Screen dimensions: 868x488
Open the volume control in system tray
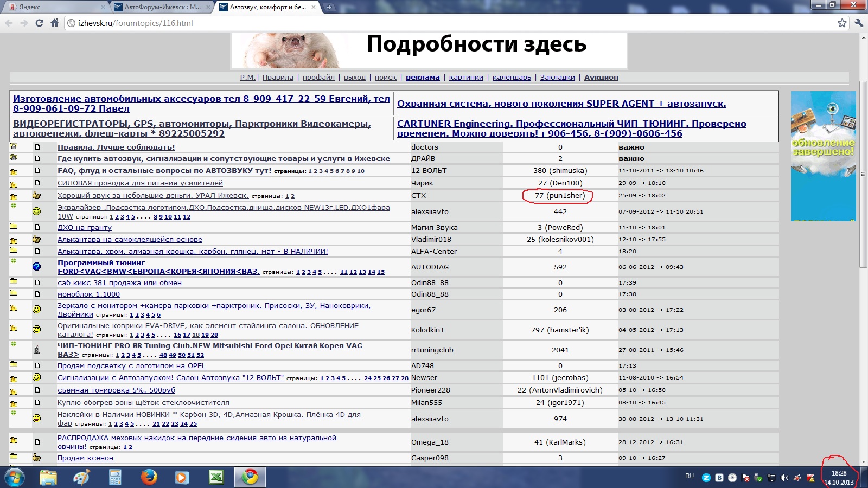(784, 478)
